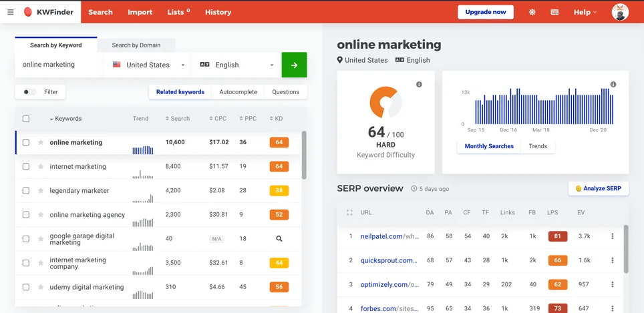644x313 pixels.
Task: Sort by the PPC column header
Action: pyautogui.click(x=248, y=119)
